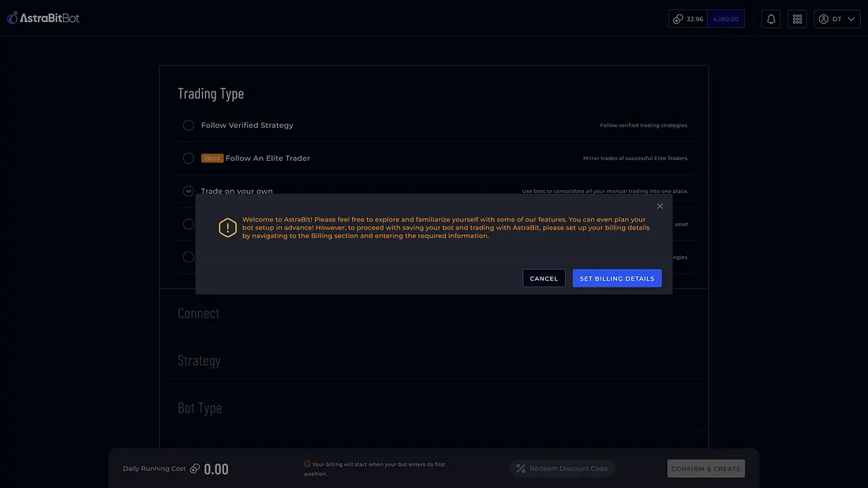Click the billing info icon in footer

tap(307, 464)
